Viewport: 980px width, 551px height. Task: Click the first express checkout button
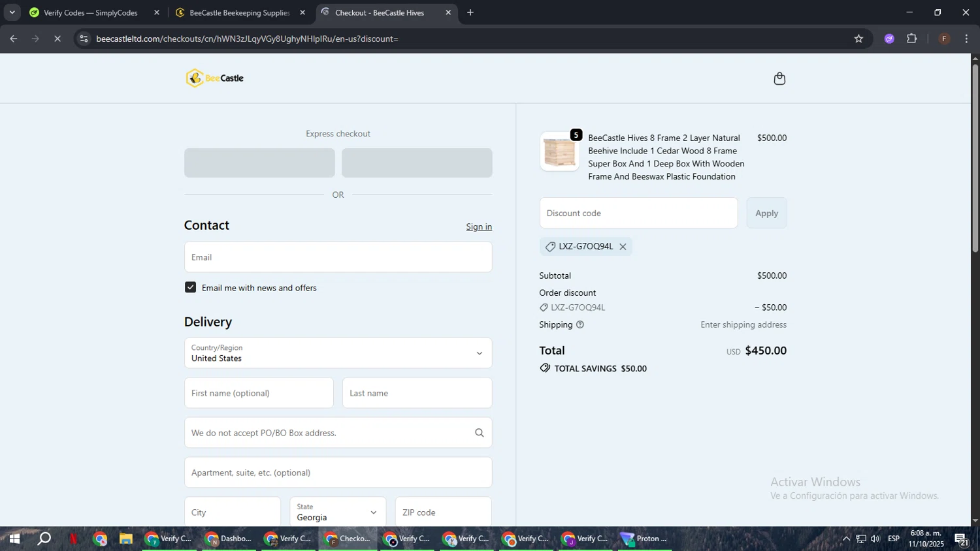click(259, 163)
